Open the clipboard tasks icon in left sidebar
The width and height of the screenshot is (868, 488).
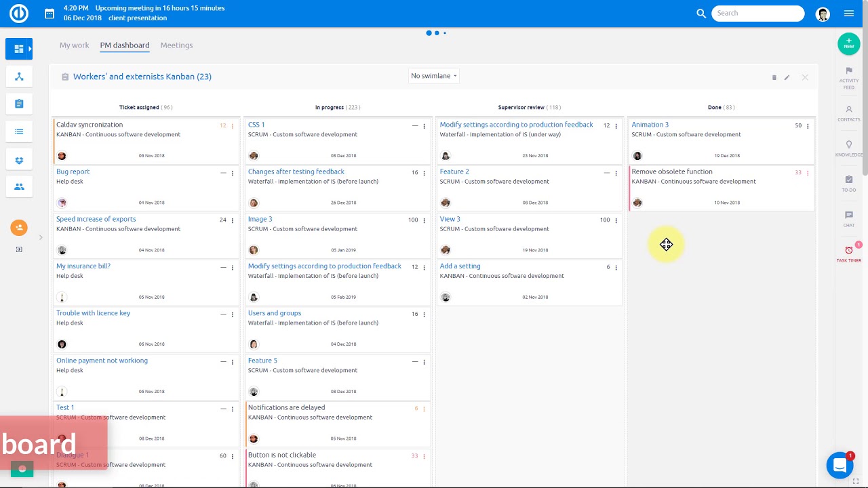(19, 104)
